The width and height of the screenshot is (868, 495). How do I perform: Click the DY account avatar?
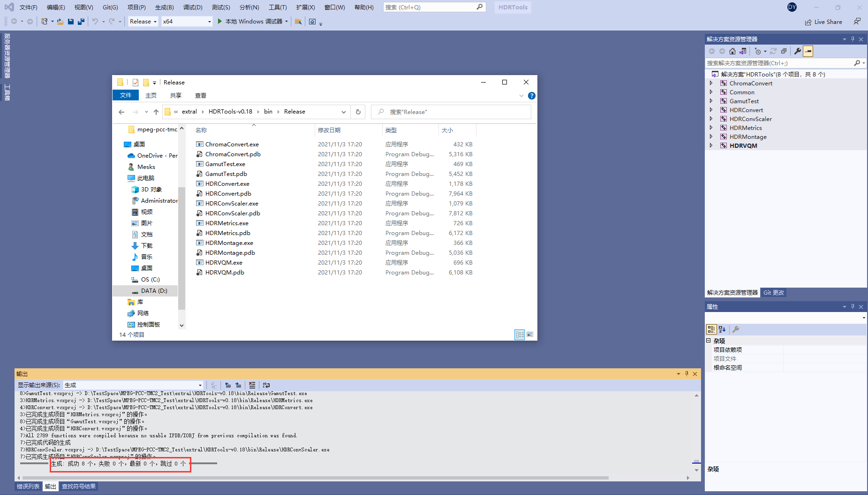[x=792, y=7]
